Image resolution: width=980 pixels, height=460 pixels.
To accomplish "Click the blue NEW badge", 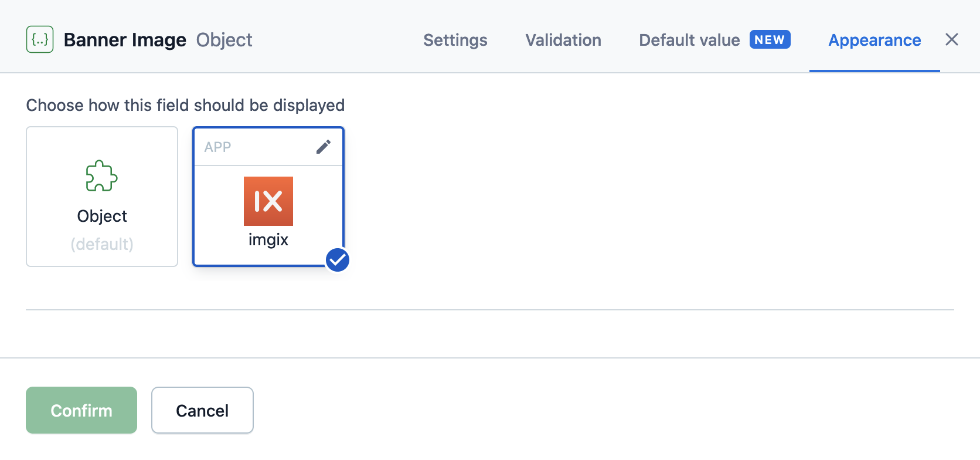I will click(770, 40).
